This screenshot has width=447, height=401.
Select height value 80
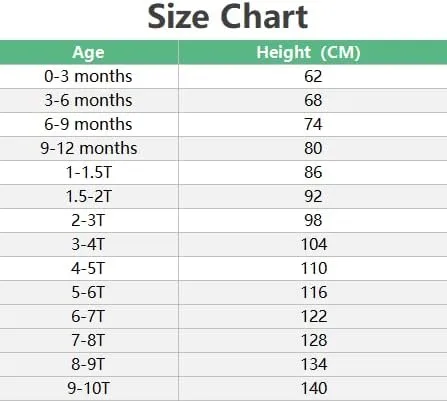point(313,148)
